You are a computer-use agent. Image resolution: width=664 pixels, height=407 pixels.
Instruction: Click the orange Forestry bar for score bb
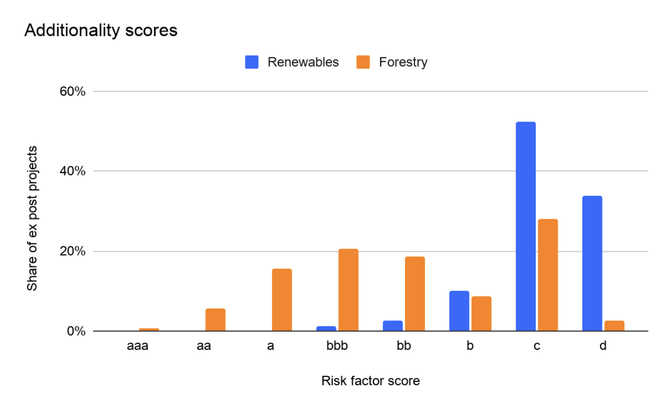(x=415, y=293)
